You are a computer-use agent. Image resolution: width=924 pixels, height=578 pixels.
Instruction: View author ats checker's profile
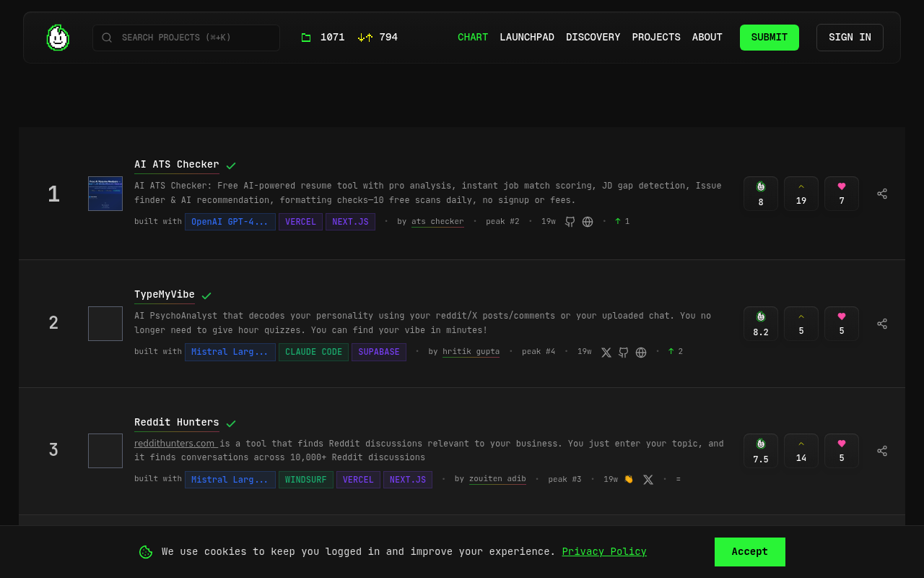coord(437,222)
